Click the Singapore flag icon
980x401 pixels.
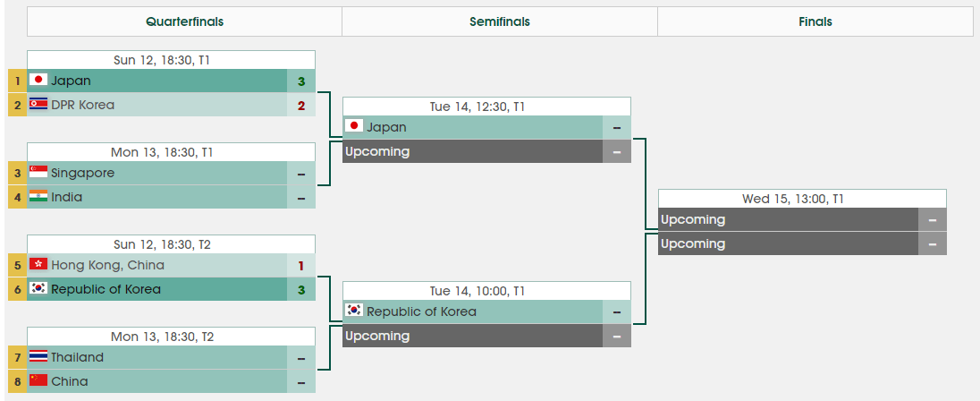click(x=38, y=173)
